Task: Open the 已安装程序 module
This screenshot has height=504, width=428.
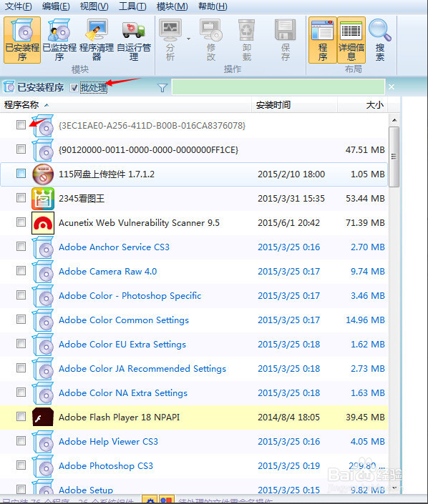Action: pos(22,40)
